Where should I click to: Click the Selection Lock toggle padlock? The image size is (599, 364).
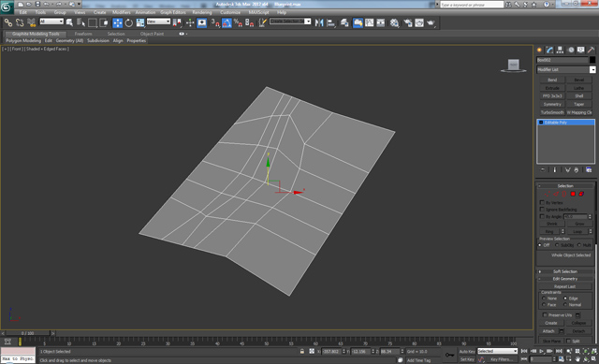click(302, 352)
